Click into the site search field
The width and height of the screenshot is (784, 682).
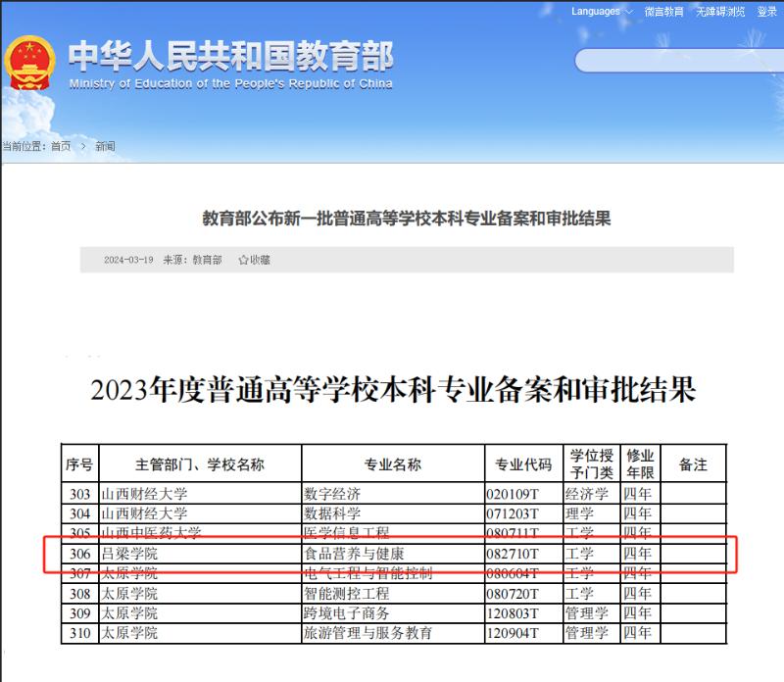point(676,60)
